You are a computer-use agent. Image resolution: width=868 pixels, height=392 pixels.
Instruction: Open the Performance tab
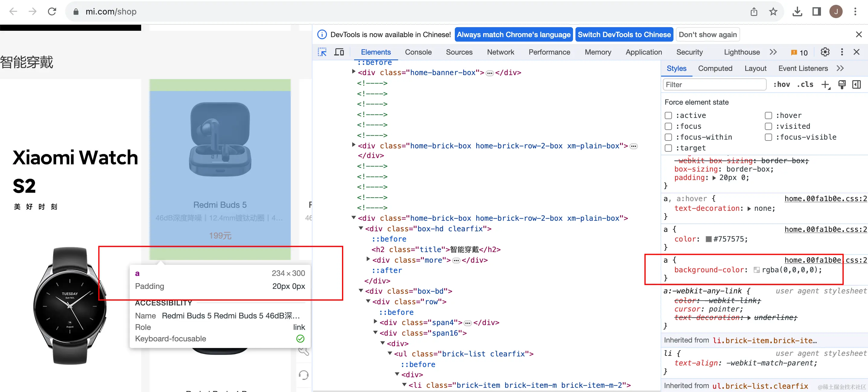(549, 52)
